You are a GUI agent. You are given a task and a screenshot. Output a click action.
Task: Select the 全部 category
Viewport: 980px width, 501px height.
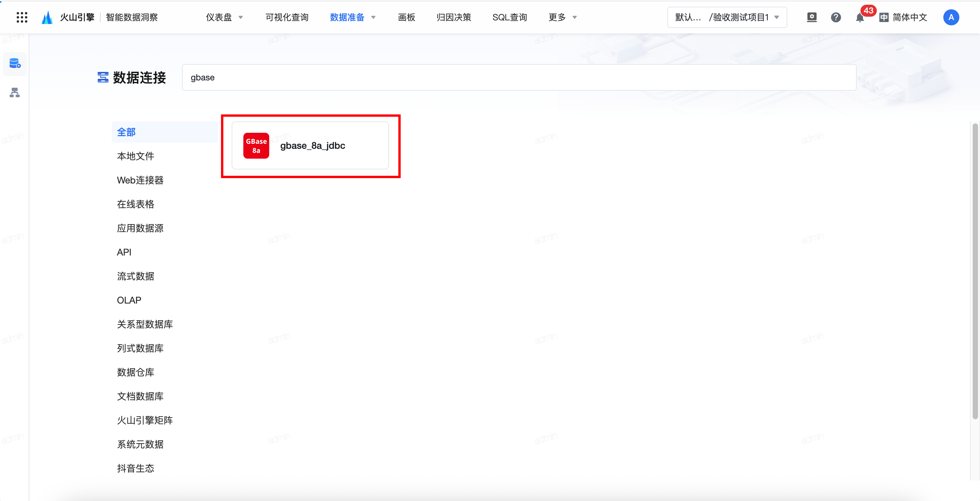tap(165, 132)
